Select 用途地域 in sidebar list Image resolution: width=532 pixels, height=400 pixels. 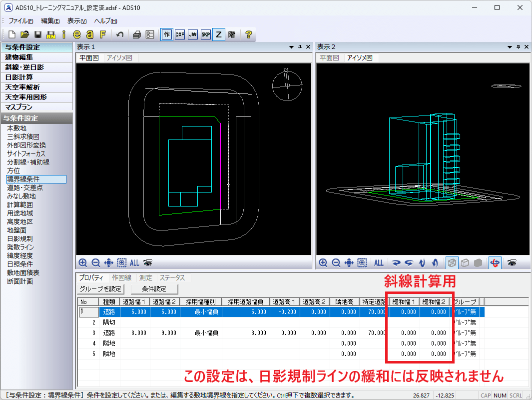pyautogui.click(x=20, y=213)
